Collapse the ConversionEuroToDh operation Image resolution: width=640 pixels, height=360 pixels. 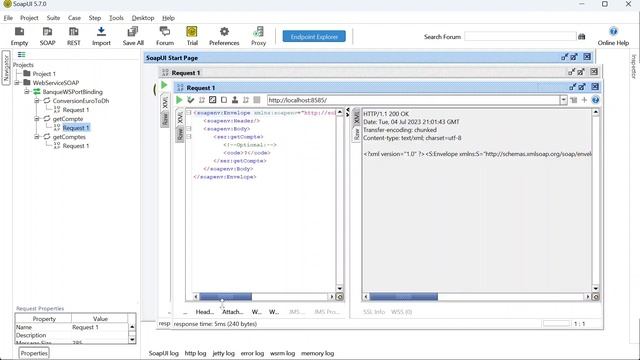click(x=37, y=100)
